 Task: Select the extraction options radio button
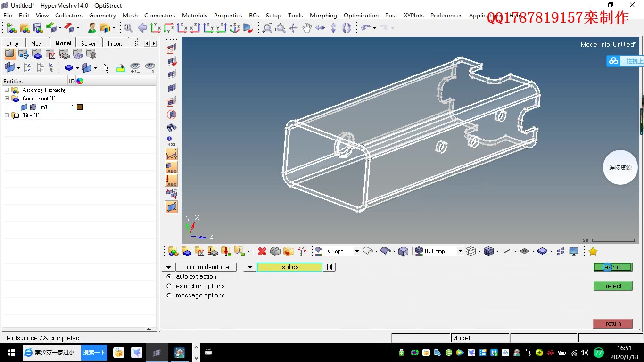(x=169, y=286)
